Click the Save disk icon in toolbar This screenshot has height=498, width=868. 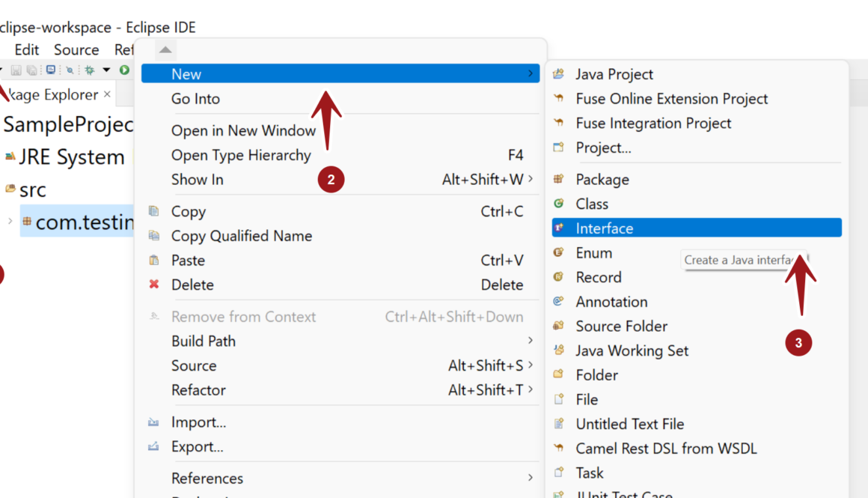tap(16, 70)
